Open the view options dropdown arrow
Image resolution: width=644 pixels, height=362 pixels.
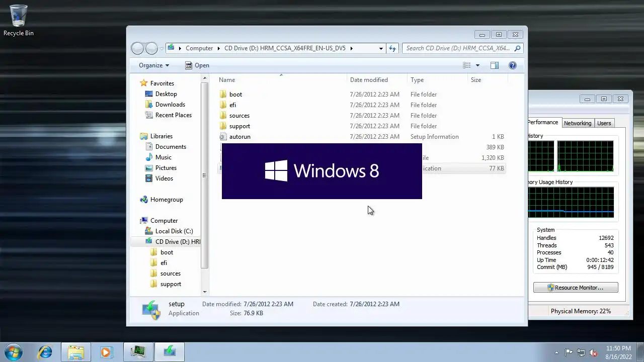(x=477, y=65)
